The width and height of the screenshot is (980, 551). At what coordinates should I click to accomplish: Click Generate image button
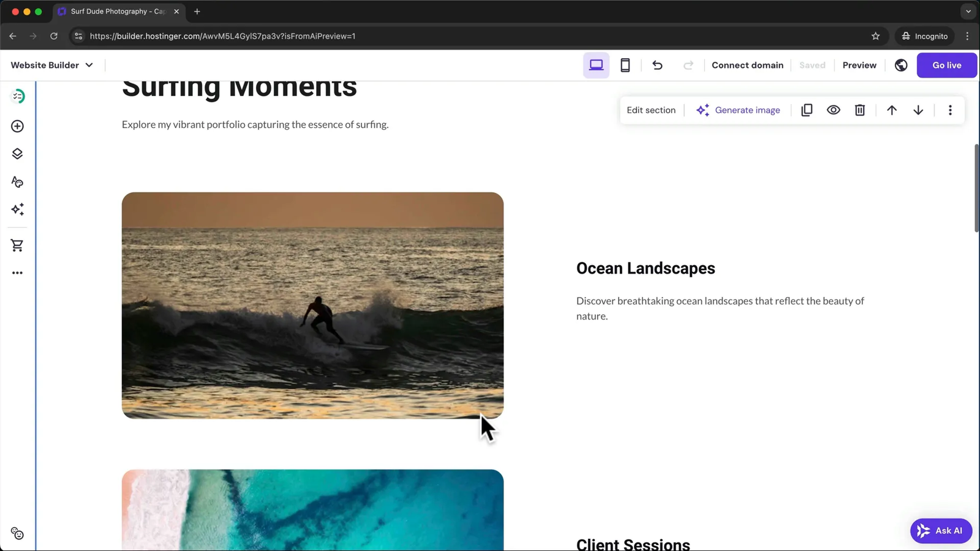[x=738, y=110]
